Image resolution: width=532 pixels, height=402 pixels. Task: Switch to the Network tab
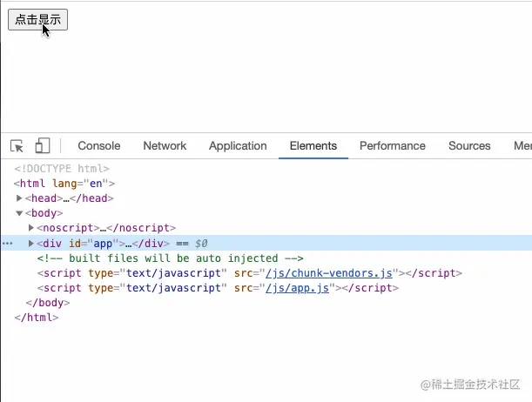(x=165, y=146)
